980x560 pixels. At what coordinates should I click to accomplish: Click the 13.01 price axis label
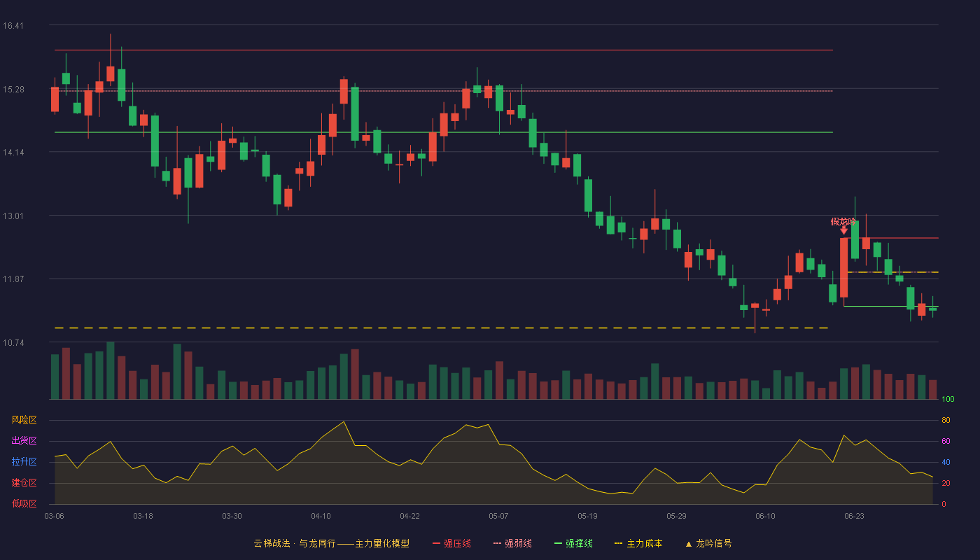[x=13, y=216]
